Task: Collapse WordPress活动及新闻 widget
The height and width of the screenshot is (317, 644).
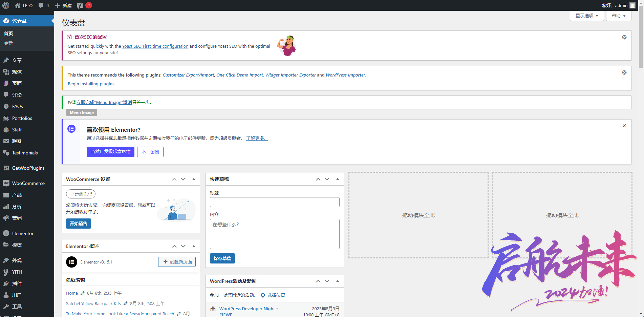Action: 338,281
